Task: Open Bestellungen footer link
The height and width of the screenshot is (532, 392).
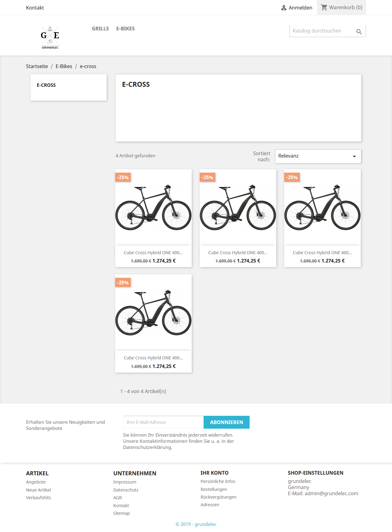Action: pyautogui.click(x=214, y=489)
